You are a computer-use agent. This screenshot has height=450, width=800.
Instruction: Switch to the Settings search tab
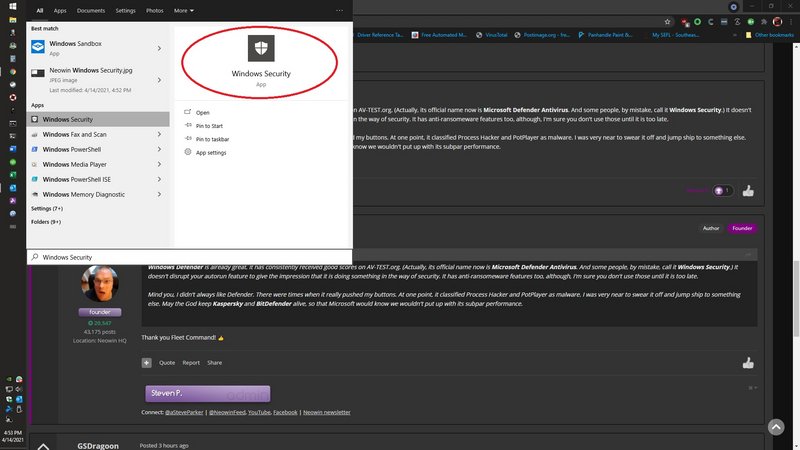pyautogui.click(x=126, y=10)
